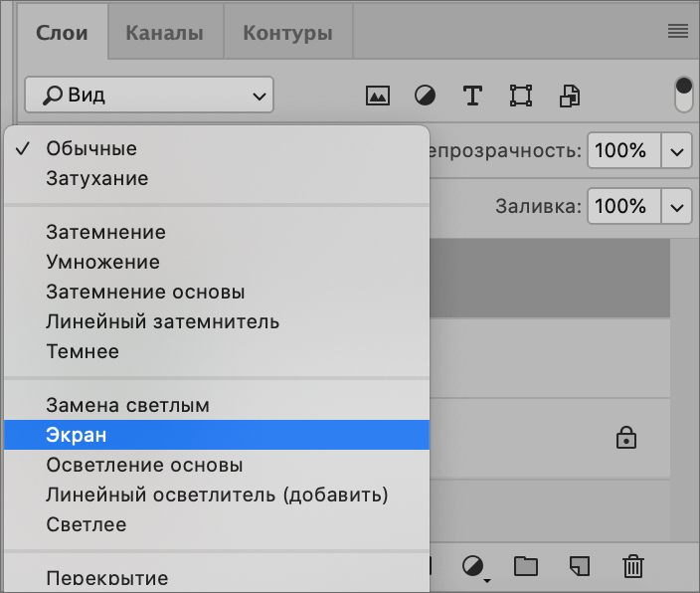Select Осветление основы blend mode
Viewport: 700px width, 593px height.
(x=217, y=465)
